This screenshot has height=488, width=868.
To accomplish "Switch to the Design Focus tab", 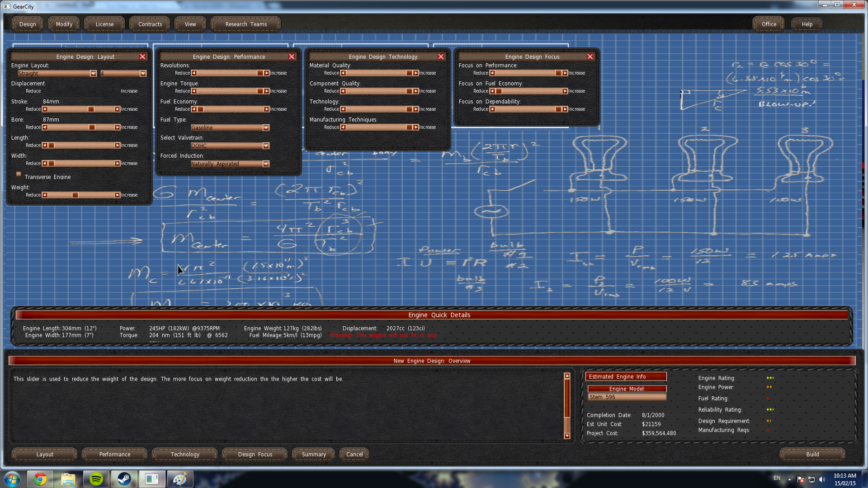I will tap(255, 455).
